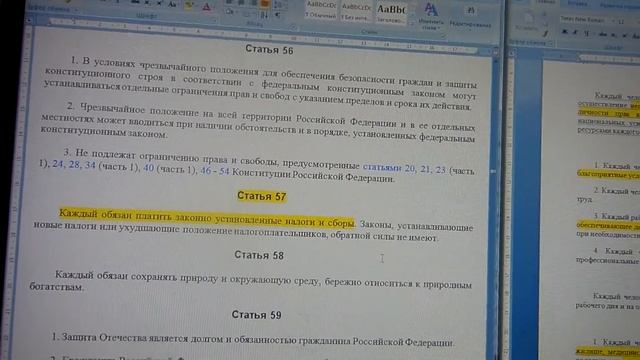Click the highlighted heading Статья 57
The image size is (640, 360).
[262, 196]
